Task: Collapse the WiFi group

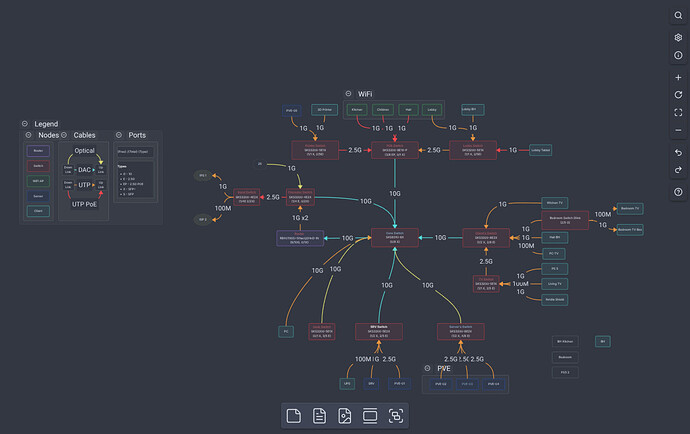Action: [x=348, y=93]
